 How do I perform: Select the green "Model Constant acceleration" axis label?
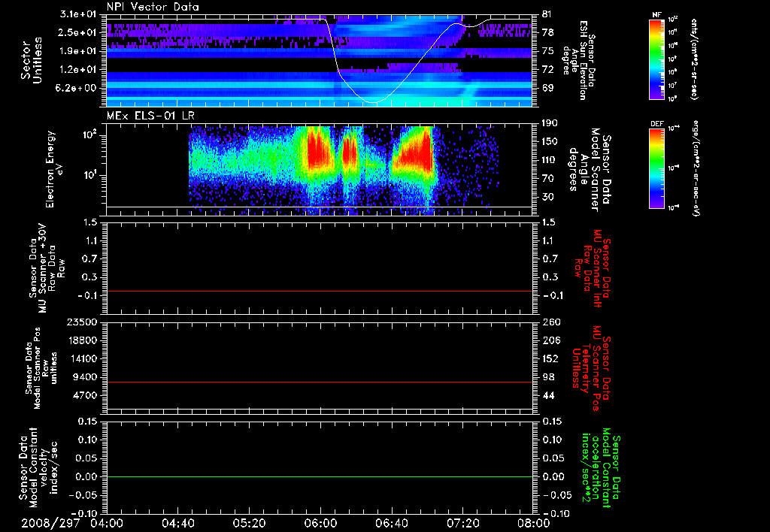tap(601, 469)
